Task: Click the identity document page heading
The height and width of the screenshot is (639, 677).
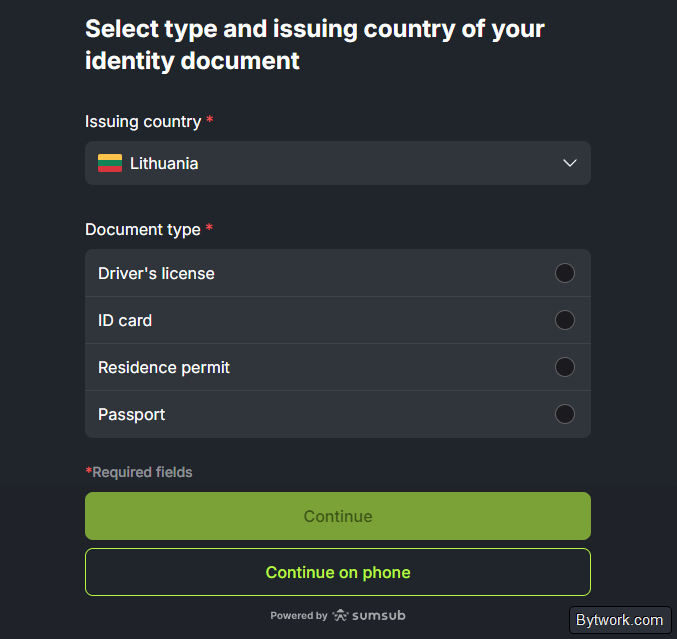Action: pos(314,44)
